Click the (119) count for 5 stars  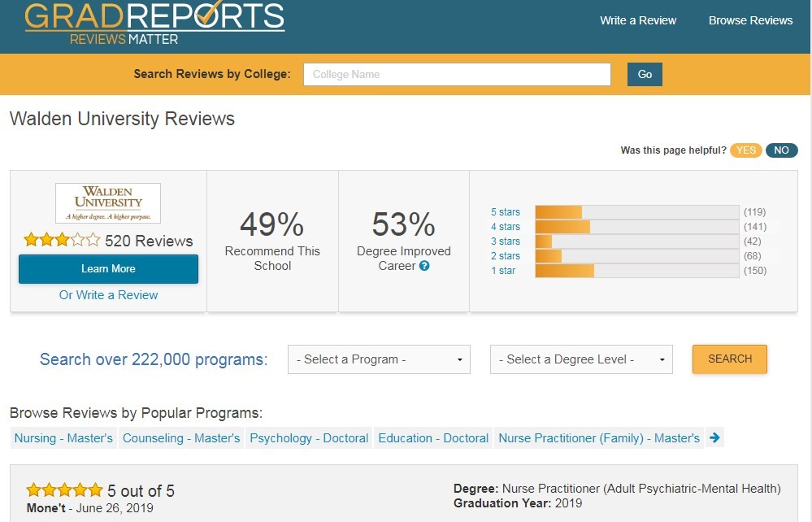click(x=754, y=211)
